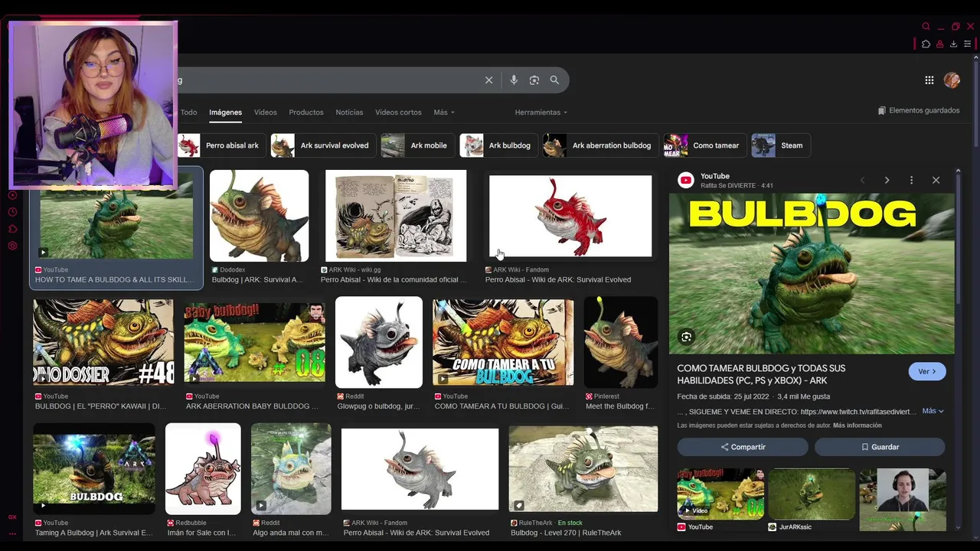Open the preview panel three-dot options menu
This screenshot has width=980, height=551.
[911, 181]
